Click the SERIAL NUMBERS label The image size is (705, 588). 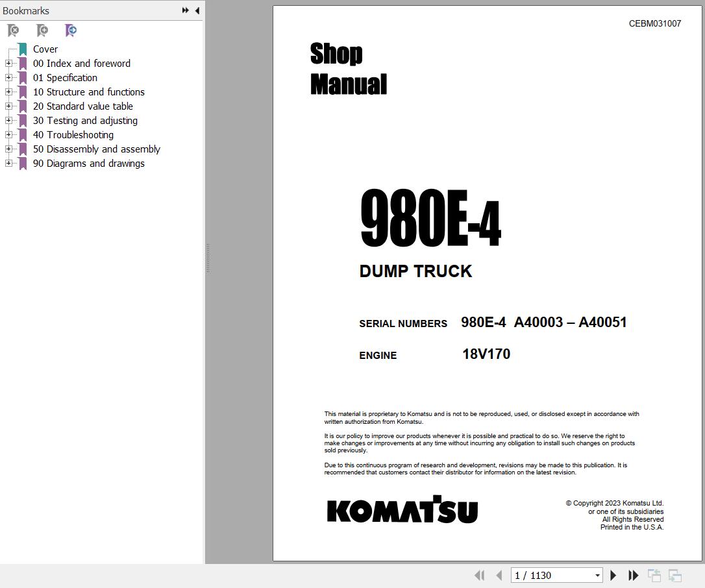pos(403,324)
